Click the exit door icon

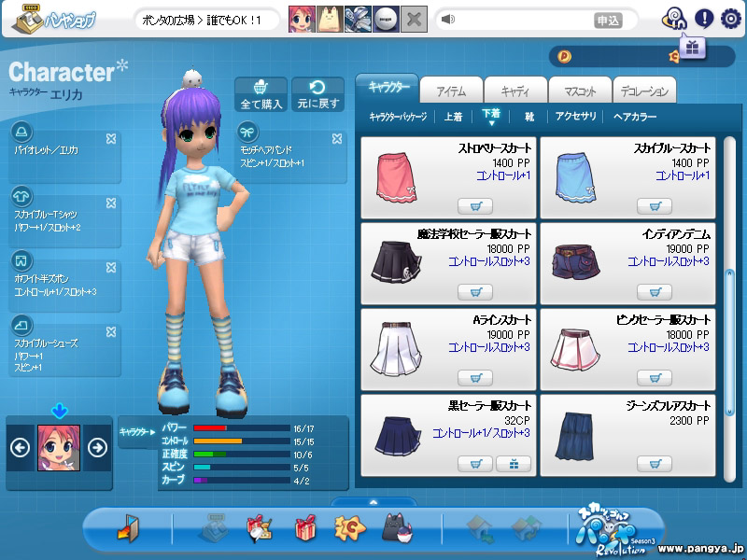(x=128, y=527)
